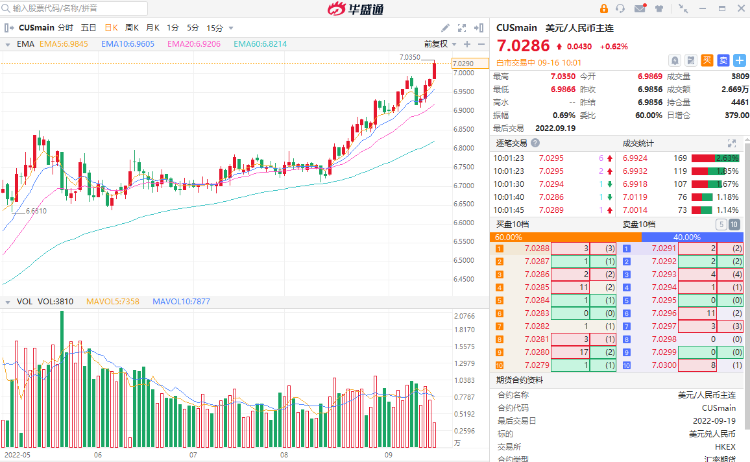Switch to 分时 intraday chart tab
The height and width of the screenshot is (462, 750).
point(66,28)
